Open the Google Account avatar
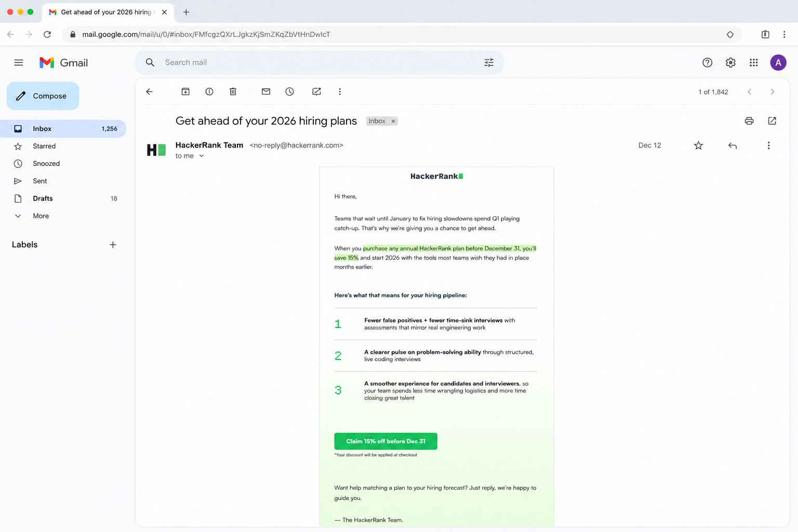The height and width of the screenshot is (532, 798). (x=778, y=62)
